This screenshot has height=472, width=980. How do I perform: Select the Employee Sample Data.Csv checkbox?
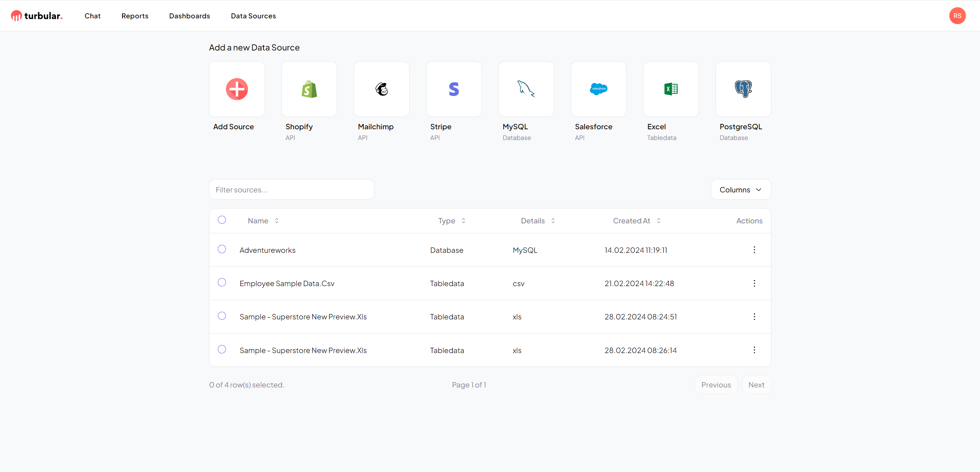(x=222, y=282)
